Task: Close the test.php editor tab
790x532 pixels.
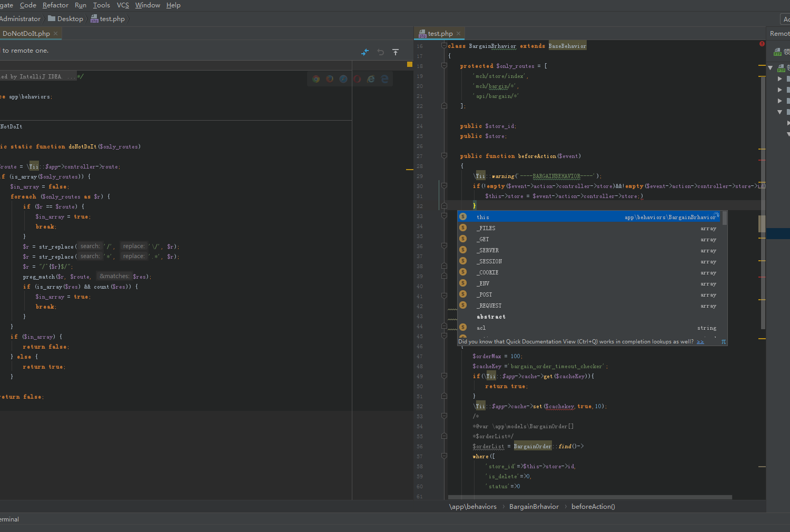Action: point(458,34)
